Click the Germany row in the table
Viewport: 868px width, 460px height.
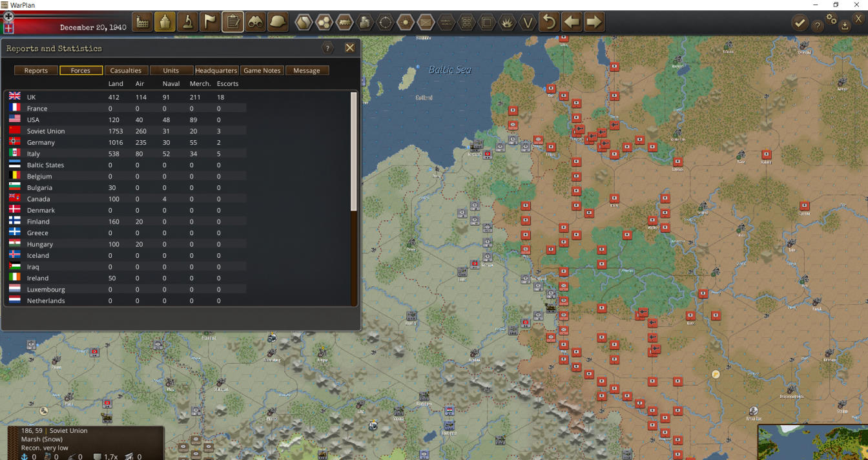[x=126, y=142]
